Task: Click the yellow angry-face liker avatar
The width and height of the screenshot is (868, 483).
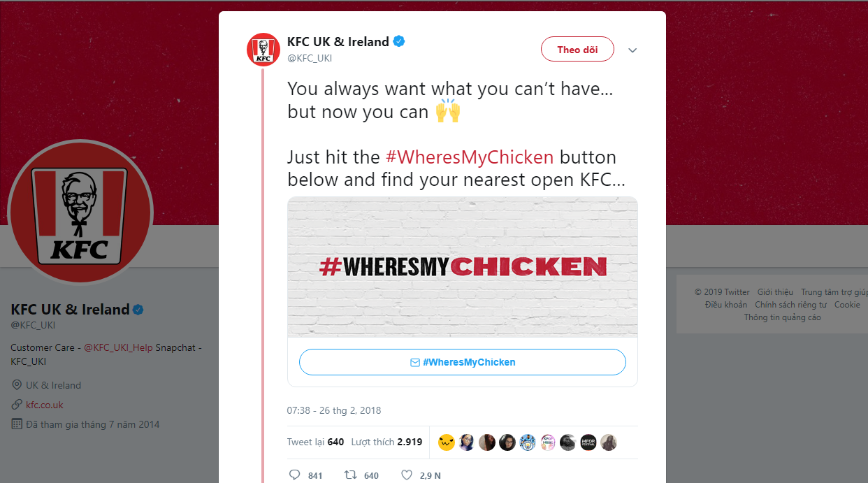Action: 447,442
